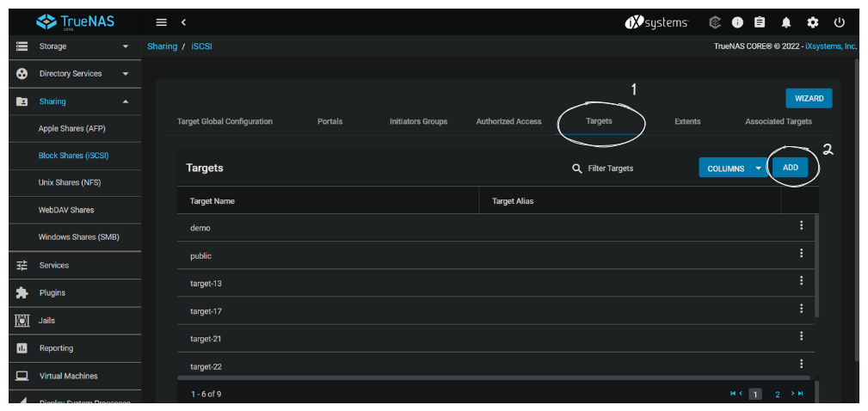
Task: Open the Alerts bell icon
Action: tap(786, 22)
